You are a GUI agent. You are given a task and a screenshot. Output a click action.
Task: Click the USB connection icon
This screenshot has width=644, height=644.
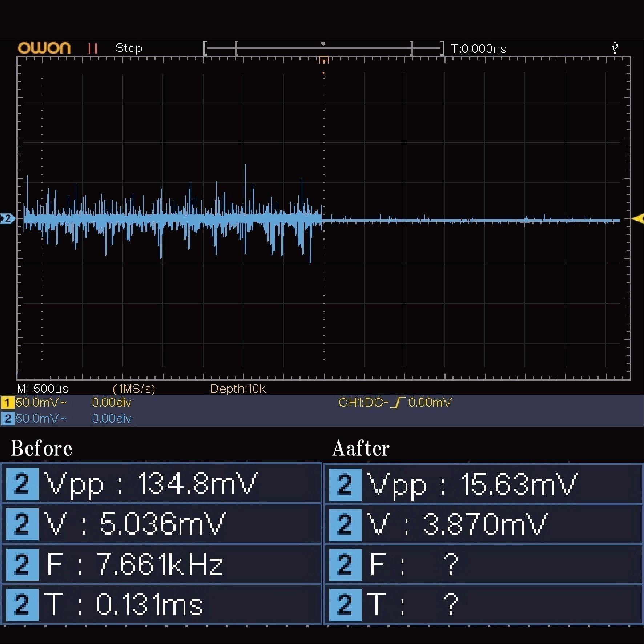coord(615,47)
